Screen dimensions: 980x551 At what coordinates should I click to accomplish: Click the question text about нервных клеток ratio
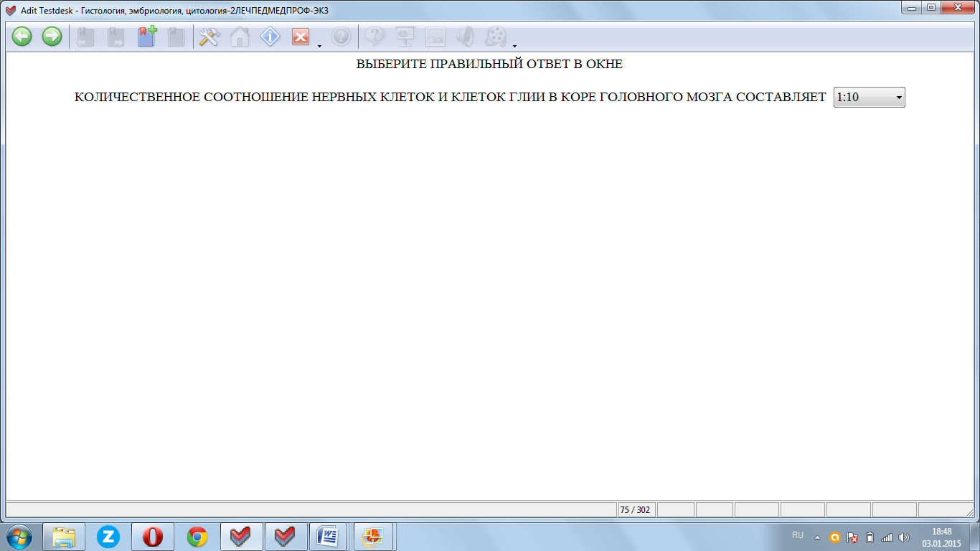point(450,98)
